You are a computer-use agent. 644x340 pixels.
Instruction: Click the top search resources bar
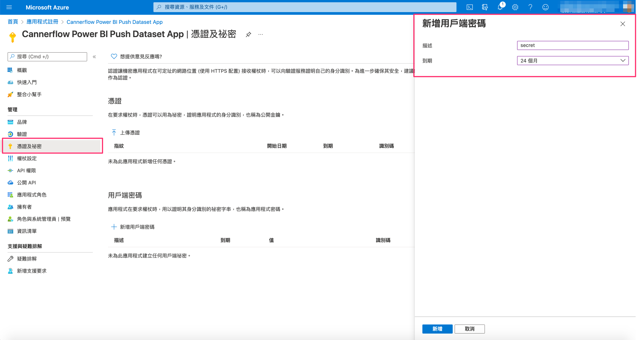click(305, 7)
